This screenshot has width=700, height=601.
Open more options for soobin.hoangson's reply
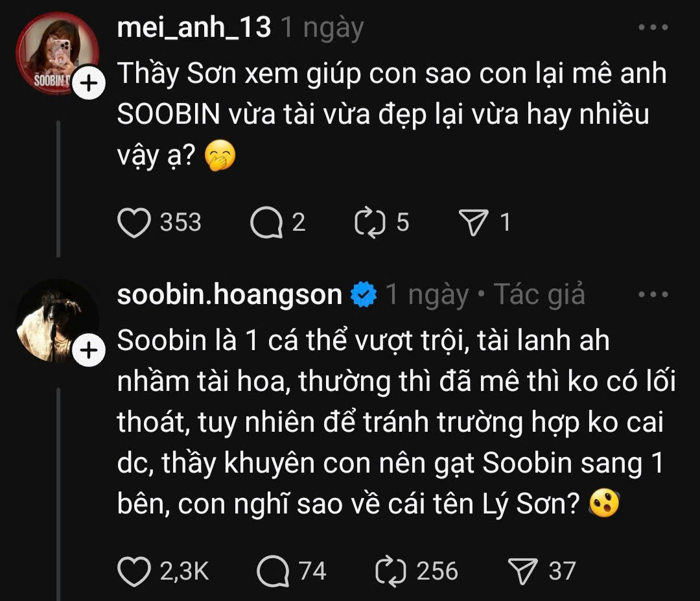pyautogui.click(x=652, y=295)
